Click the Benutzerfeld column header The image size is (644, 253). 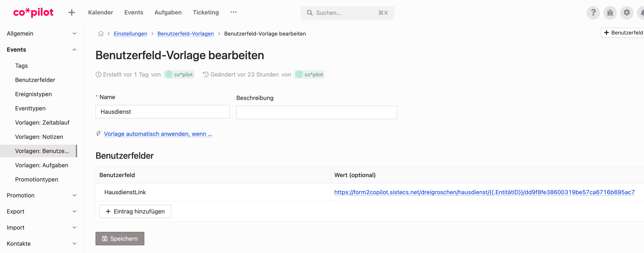coord(213,175)
